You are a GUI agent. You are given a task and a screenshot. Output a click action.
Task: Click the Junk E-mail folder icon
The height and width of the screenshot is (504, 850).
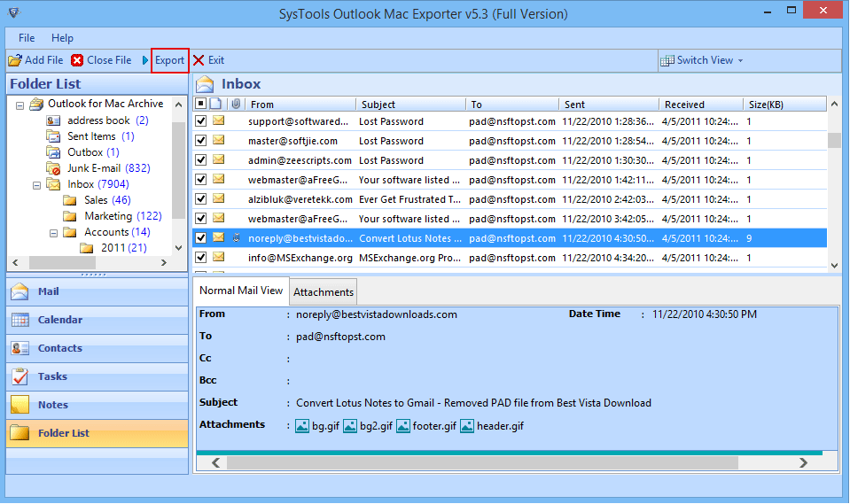click(53, 168)
